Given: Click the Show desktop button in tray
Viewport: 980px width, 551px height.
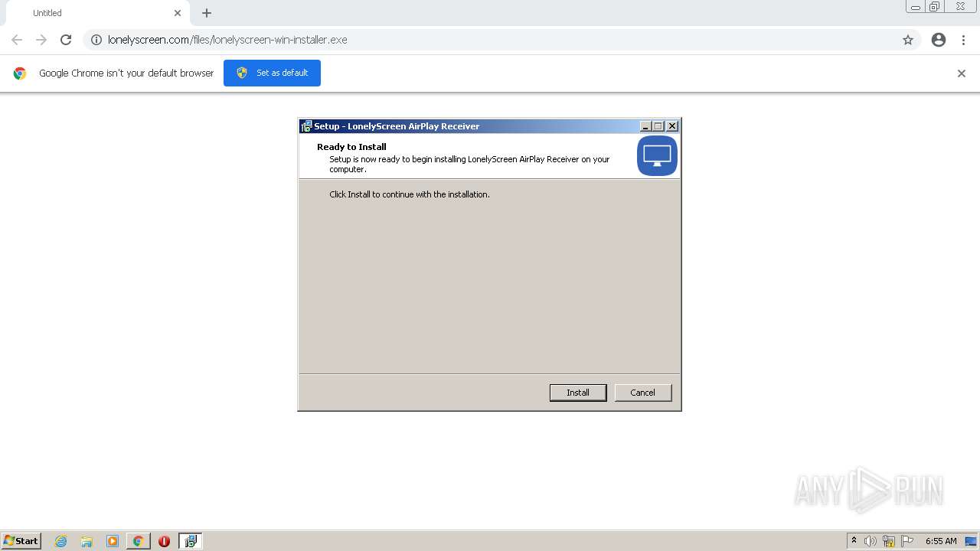Looking at the screenshot, I should pyautogui.click(x=971, y=541).
